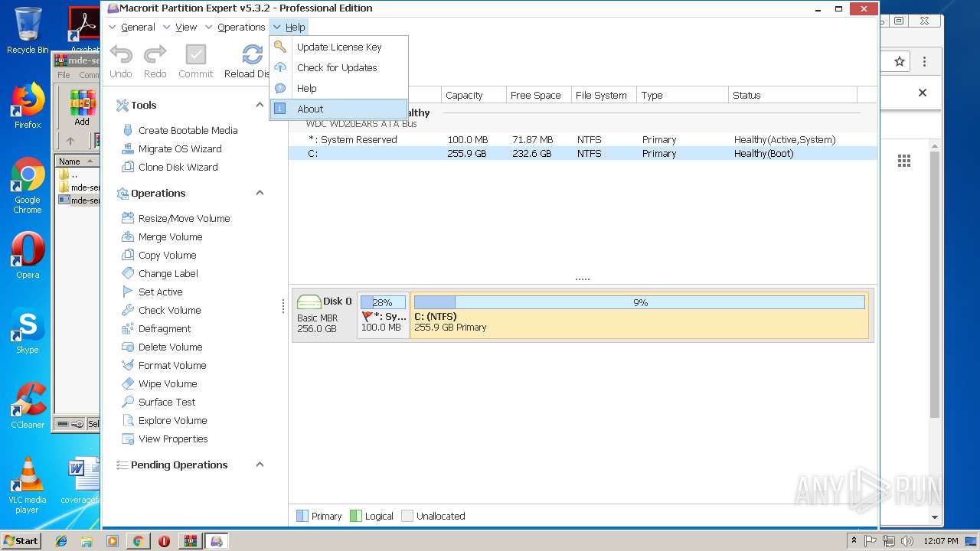Open the About menu entry
Screen dimensions: 980x551
point(338,109)
